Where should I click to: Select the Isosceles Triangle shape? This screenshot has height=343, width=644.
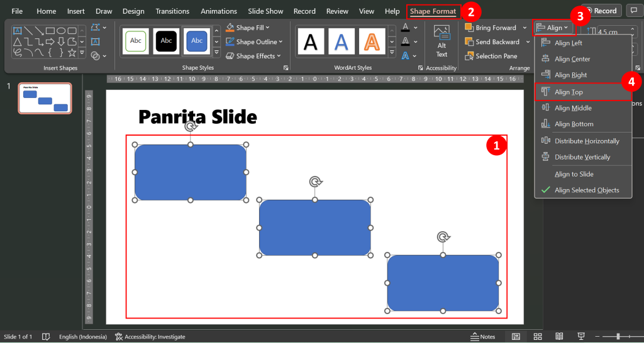(17, 41)
